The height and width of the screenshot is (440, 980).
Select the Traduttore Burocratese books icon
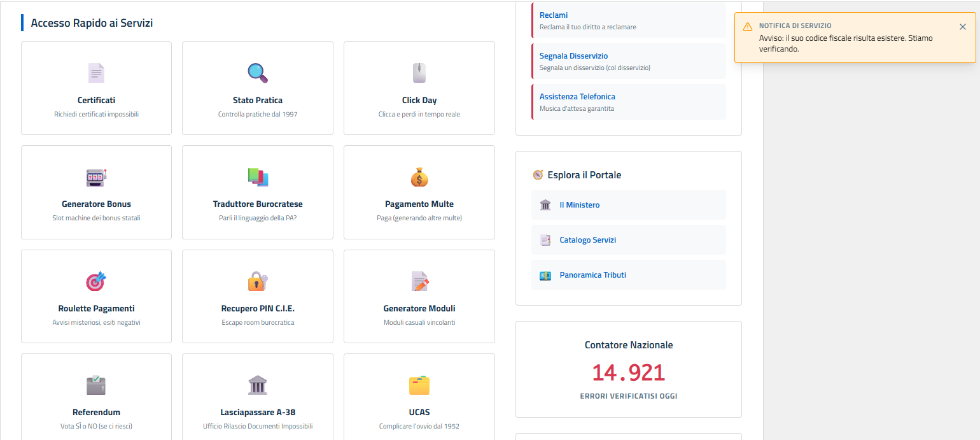coord(258,177)
